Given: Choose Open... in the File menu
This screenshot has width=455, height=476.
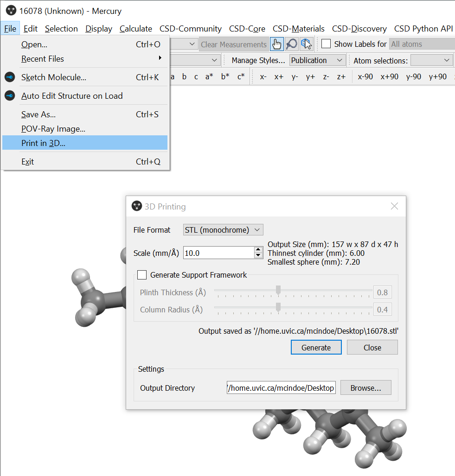Looking at the screenshot, I should 85,44.
